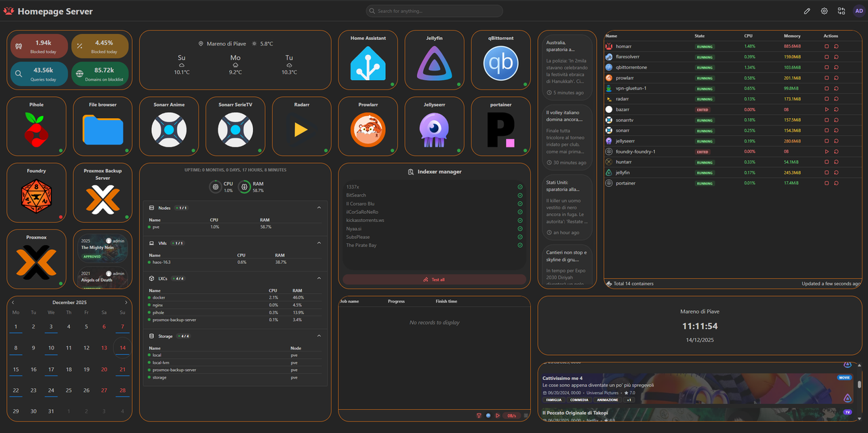Go to next month in calendar
868x433 pixels.
point(125,302)
